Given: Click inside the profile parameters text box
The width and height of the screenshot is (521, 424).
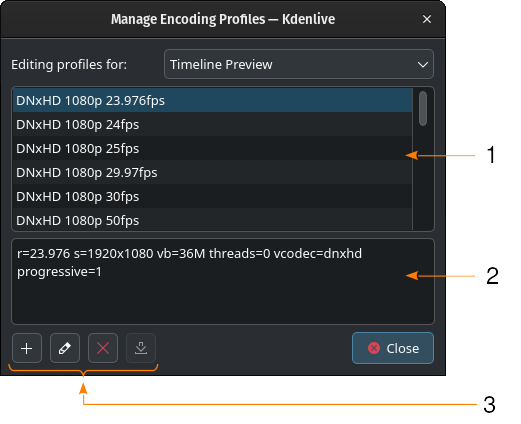Looking at the screenshot, I should click(x=223, y=281).
